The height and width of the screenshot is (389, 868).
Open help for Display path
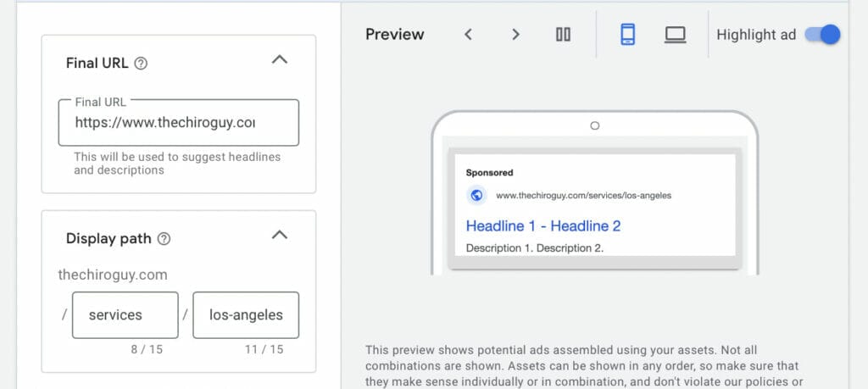click(x=164, y=239)
